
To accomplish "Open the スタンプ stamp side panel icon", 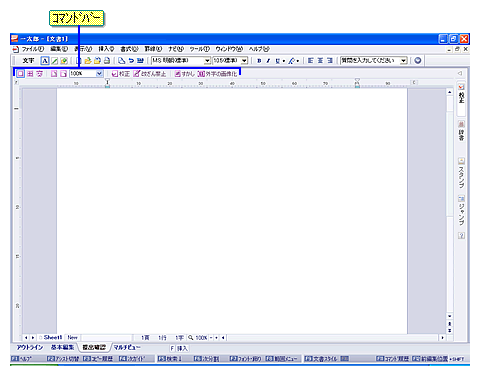I will [x=461, y=172].
